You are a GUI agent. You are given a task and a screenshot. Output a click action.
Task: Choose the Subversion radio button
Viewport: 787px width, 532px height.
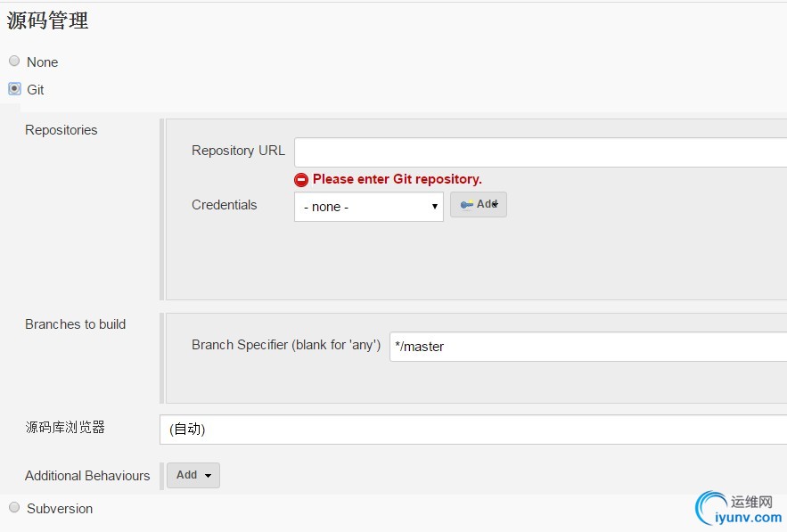(14, 507)
